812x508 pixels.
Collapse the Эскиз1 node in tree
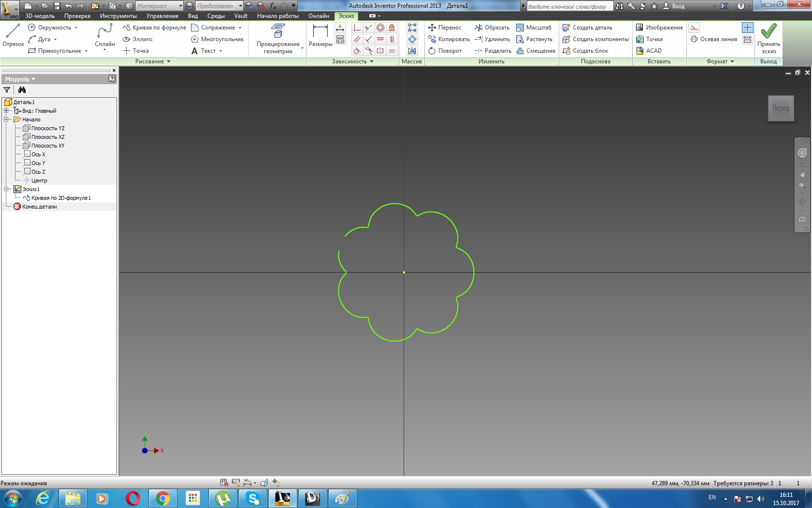coord(7,189)
